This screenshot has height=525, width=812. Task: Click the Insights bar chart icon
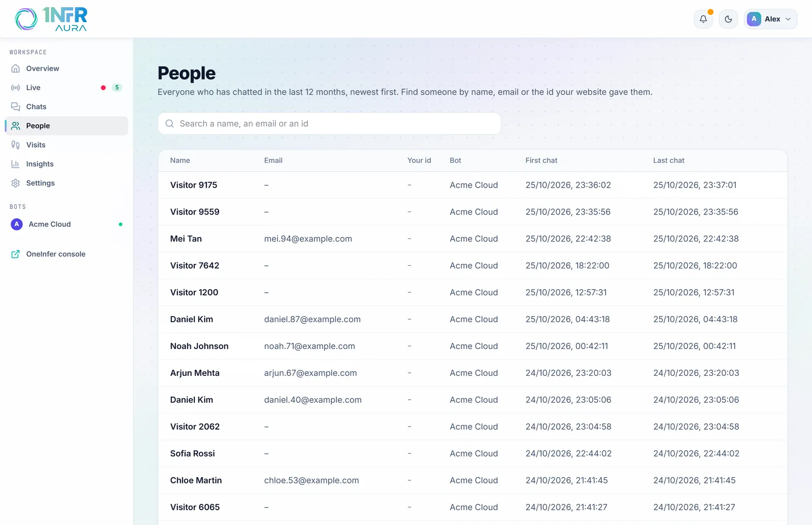click(16, 164)
